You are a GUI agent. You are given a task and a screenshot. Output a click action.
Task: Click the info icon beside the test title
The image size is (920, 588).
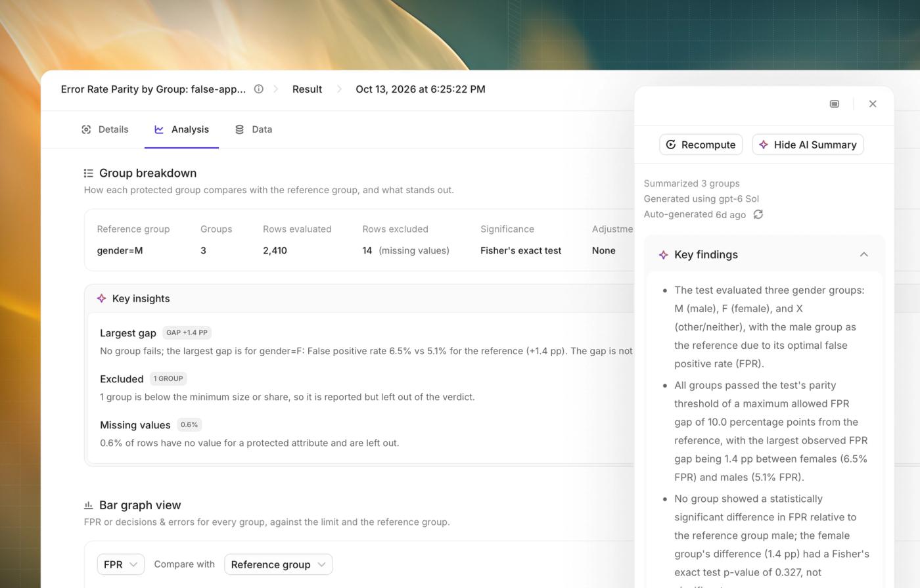coord(259,89)
